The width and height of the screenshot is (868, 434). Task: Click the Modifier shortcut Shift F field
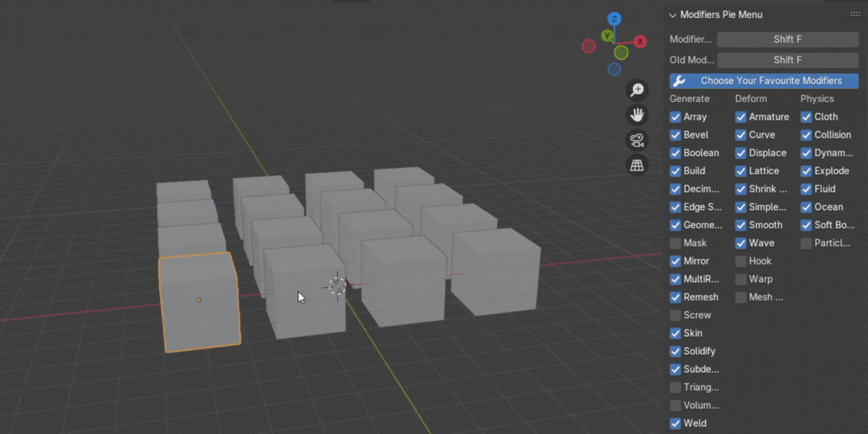787,39
